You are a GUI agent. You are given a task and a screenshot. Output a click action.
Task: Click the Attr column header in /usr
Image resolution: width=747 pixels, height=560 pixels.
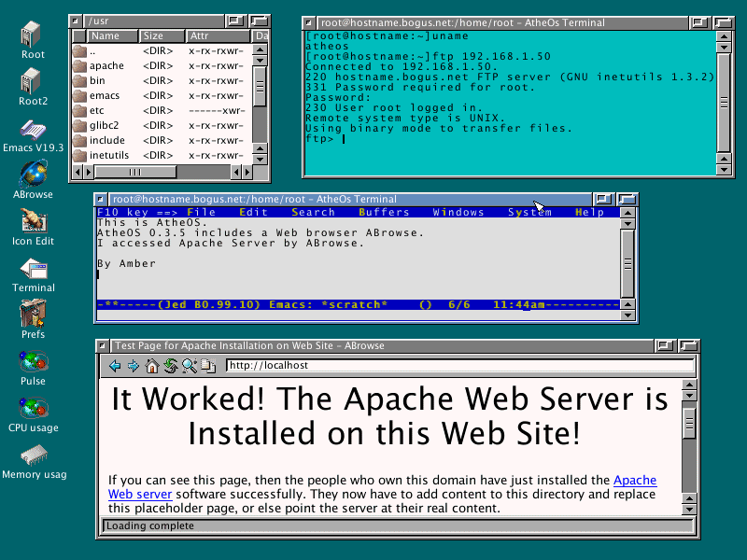pyautogui.click(x=218, y=36)
